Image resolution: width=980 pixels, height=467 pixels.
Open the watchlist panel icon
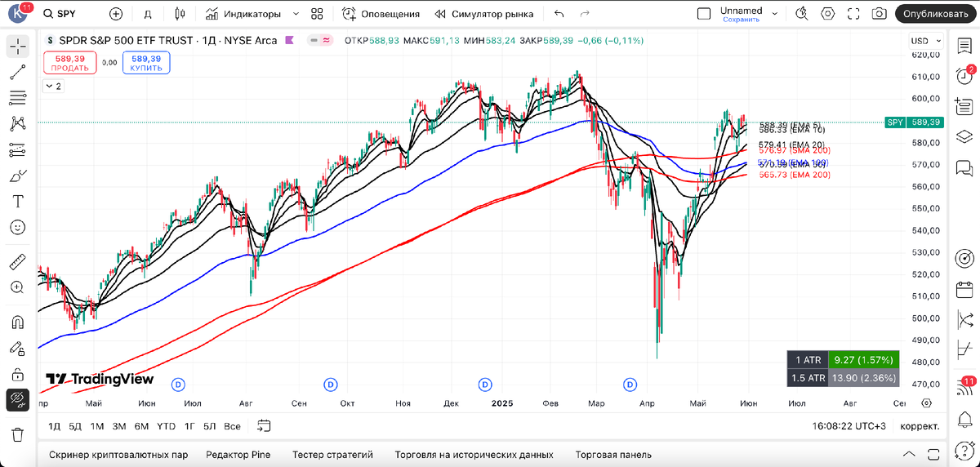[x=964, y=46]
